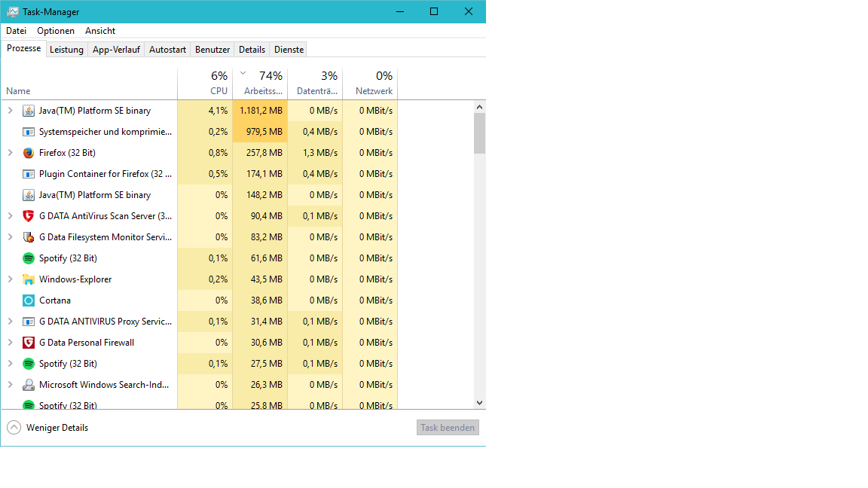Click the vertical scrollbar thumb

click(479, 133)
